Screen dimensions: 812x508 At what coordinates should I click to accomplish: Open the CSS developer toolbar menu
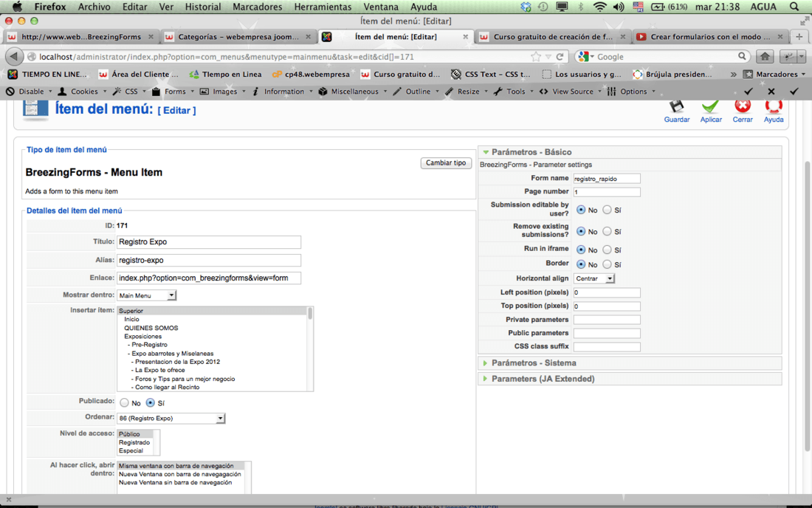point(129,91)
